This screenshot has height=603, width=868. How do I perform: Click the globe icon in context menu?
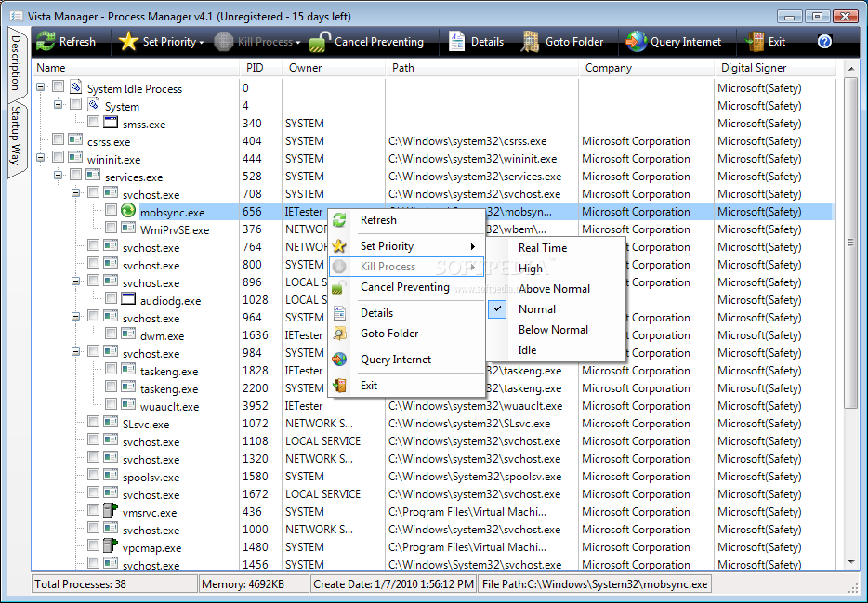coord(339,359)
